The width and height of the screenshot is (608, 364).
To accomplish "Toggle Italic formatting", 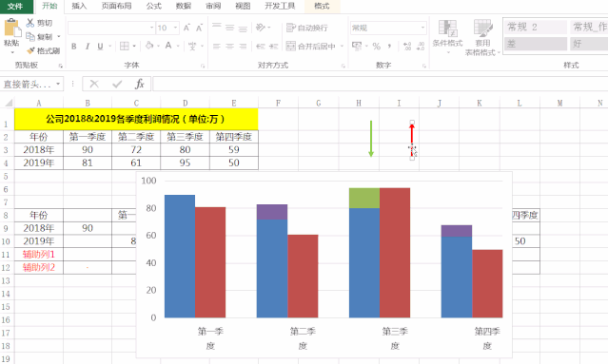I will [88, 47].
